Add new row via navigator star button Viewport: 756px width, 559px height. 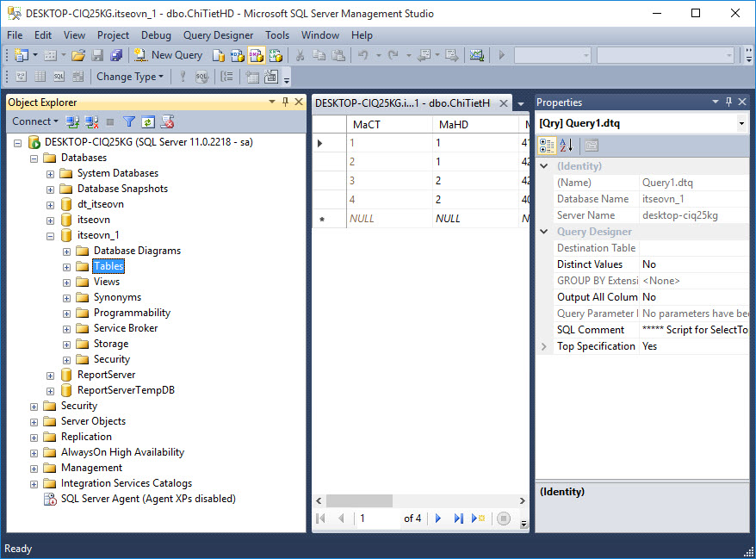click(x=478, y=519)
